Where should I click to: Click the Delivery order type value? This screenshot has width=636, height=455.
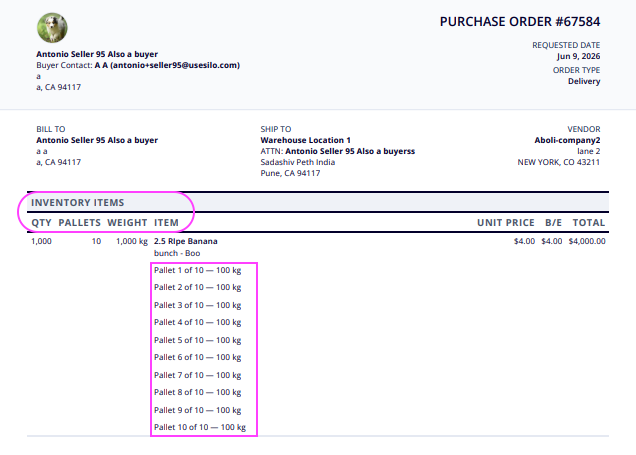point(584,81)
